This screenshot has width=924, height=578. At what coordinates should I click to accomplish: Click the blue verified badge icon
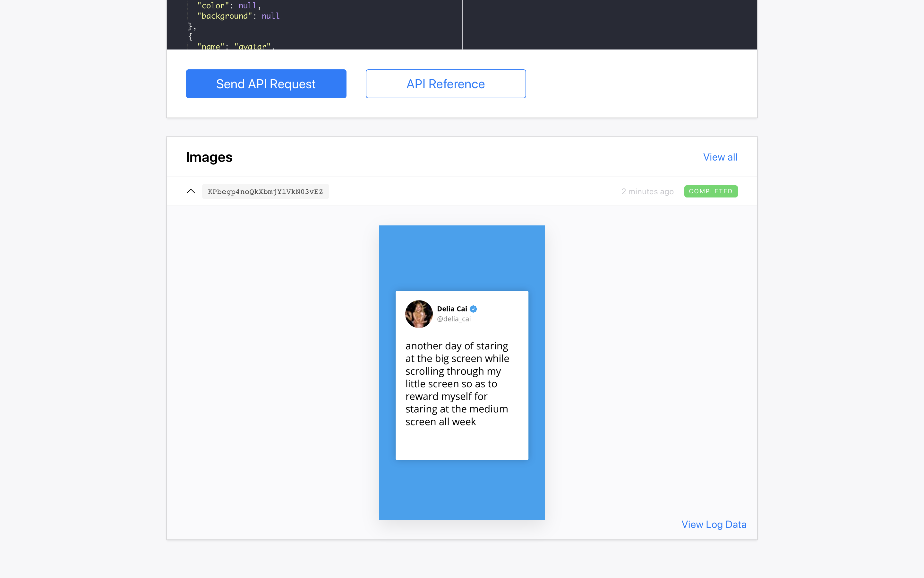pyautogui.click(x=474, y=309)
